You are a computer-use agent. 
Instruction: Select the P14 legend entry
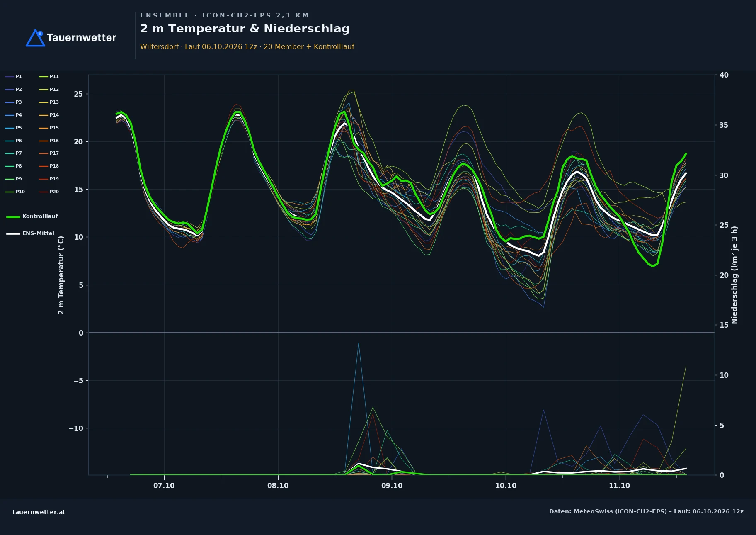pyautogui.click(x=49, y=115)
